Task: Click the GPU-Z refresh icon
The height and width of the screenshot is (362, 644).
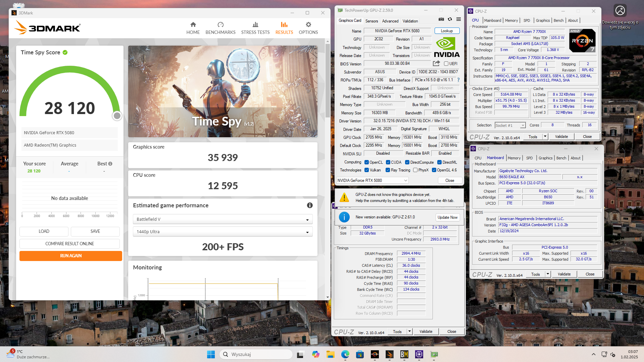Action: [450, 19]
